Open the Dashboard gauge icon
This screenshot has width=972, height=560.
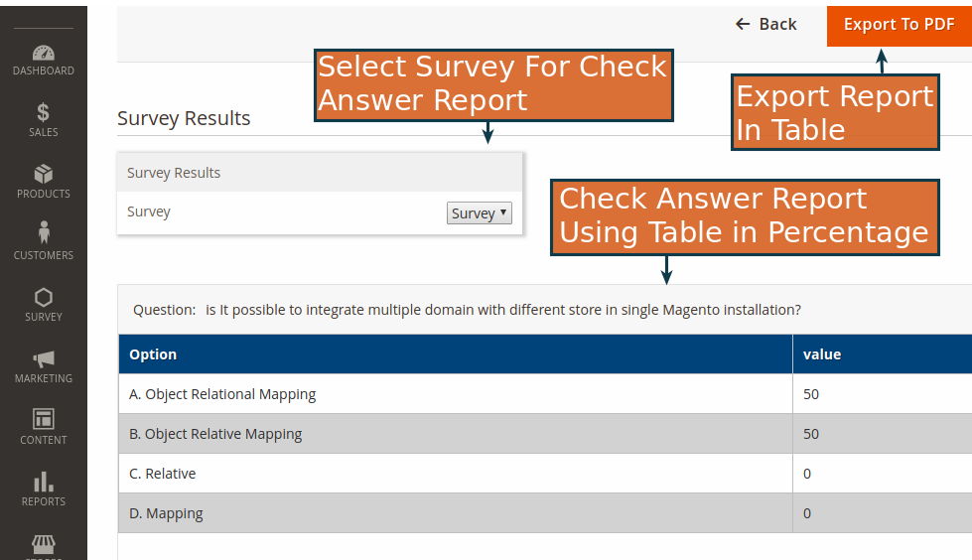[x=44, y=54]
